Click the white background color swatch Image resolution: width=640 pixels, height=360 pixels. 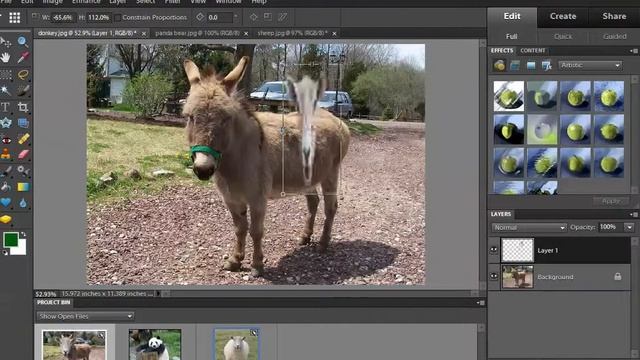point(20,248)
